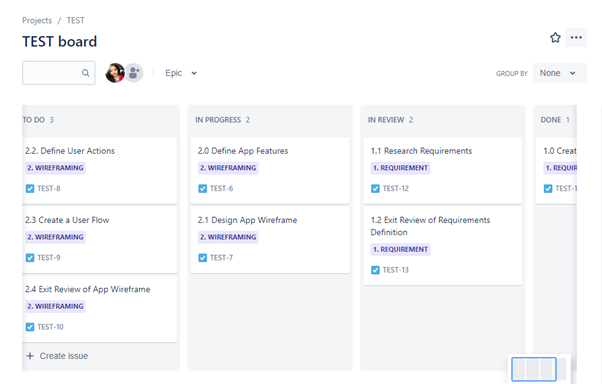Click the board minimap navigator
Image resolution: width=602 pixels, height=384 pixels.
coord(539,369)
